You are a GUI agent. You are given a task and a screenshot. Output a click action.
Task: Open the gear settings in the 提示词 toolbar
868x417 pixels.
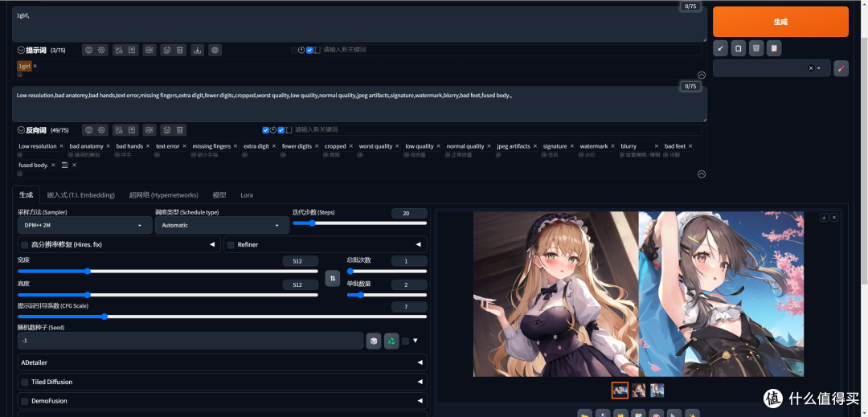[x=102, y=50]
